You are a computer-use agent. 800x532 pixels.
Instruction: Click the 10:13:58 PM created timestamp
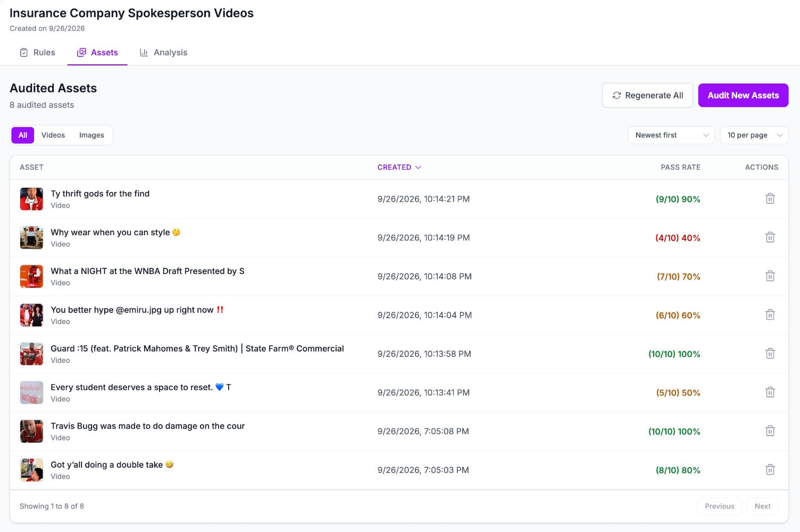pyautogui.click(x=424, y=354)
